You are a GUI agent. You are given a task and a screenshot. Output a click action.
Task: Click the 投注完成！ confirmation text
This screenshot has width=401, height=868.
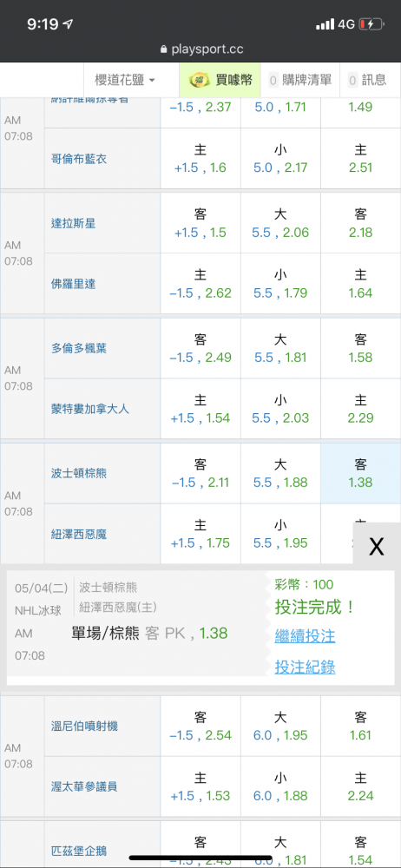(x=314, y=608)
